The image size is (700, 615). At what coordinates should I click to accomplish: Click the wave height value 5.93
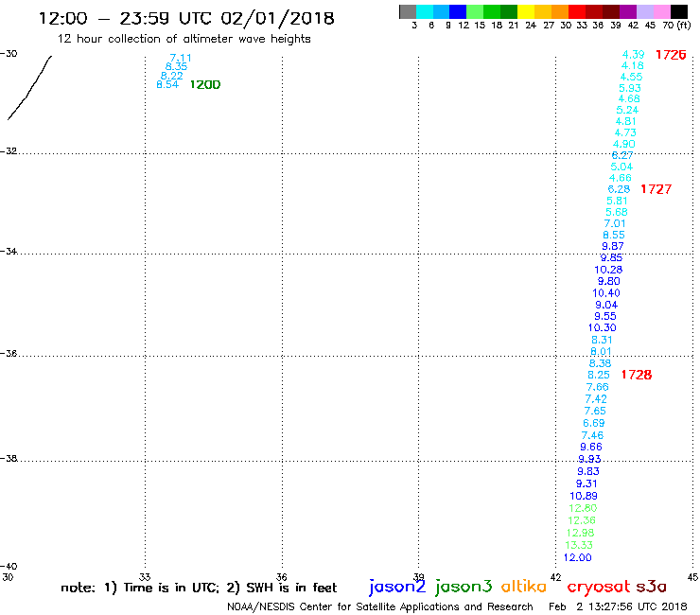pyautogui.click(x=630, y=88)
